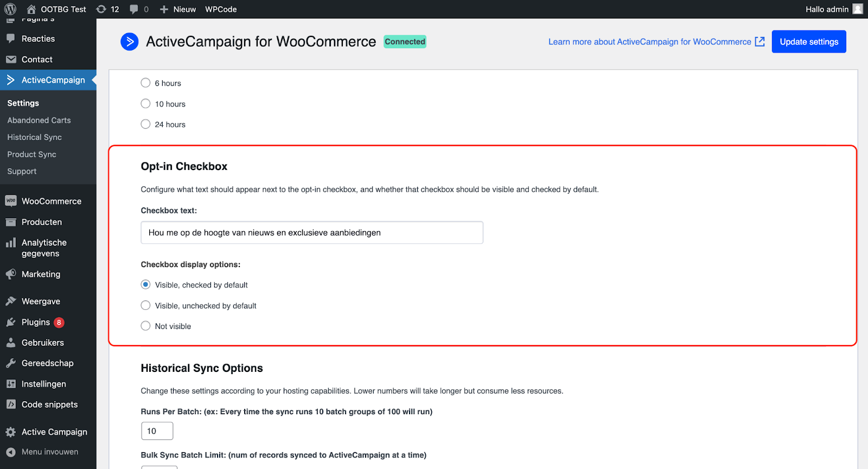
Task: Click the ActiveCampaign blue logo icon
Action: tap(130, 42)
